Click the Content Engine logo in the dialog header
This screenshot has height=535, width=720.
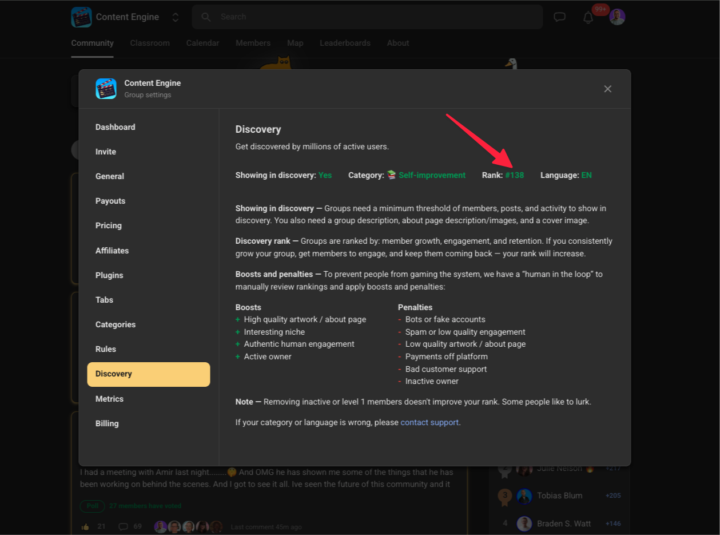106,89
